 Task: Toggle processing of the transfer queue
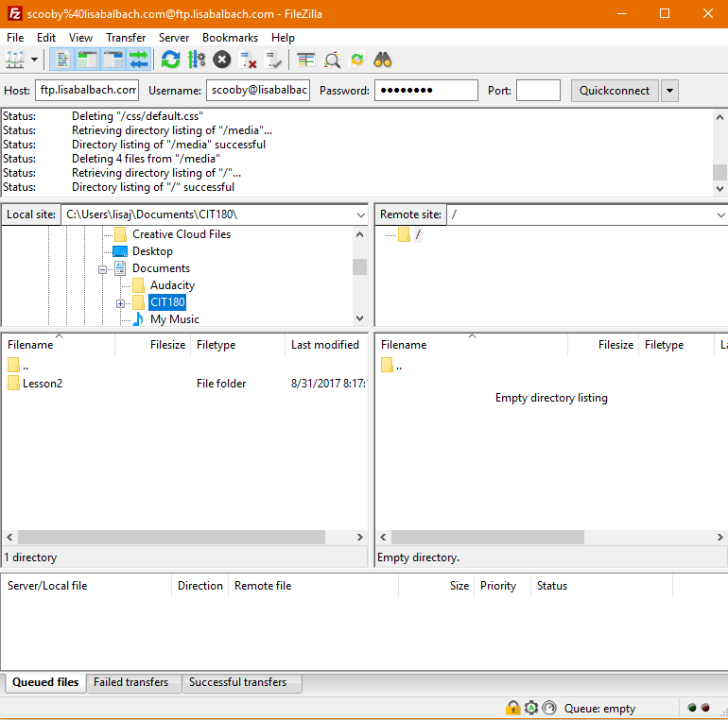click(x=197, y=60)
